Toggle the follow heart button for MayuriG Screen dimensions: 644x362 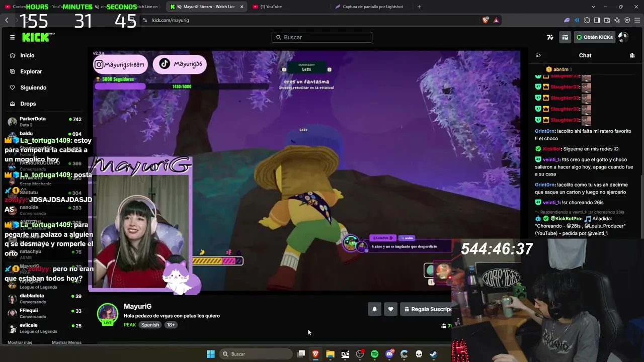[x=390, y=309]
